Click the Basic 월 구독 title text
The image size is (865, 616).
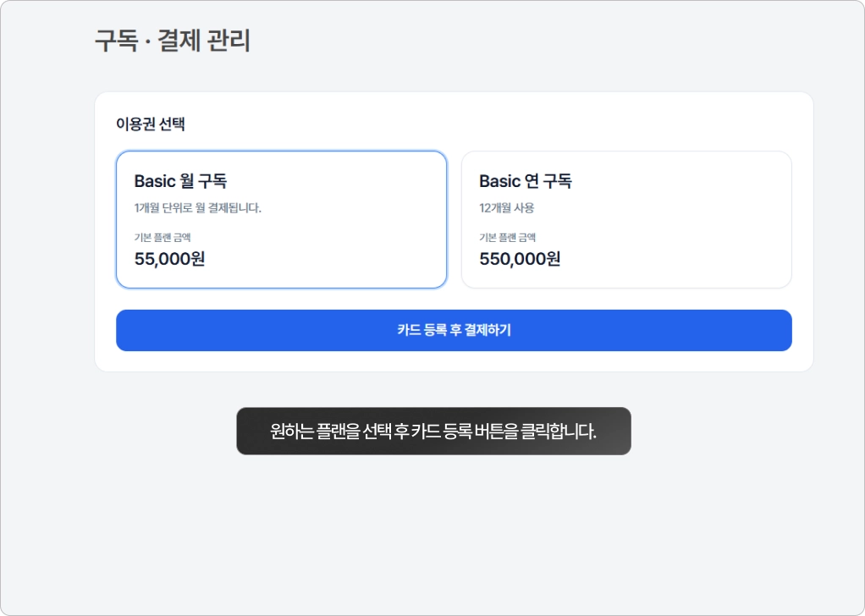(x=180, y=181)
